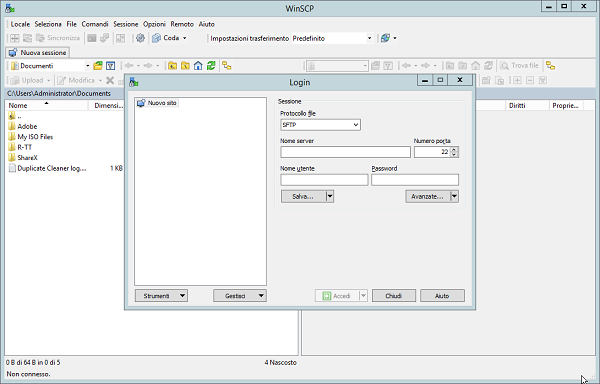The width and height of the screenshot is (600, 384).
Task: Click the Login dialog title icon
Action: pyautogui.click(x=134, y=82)
